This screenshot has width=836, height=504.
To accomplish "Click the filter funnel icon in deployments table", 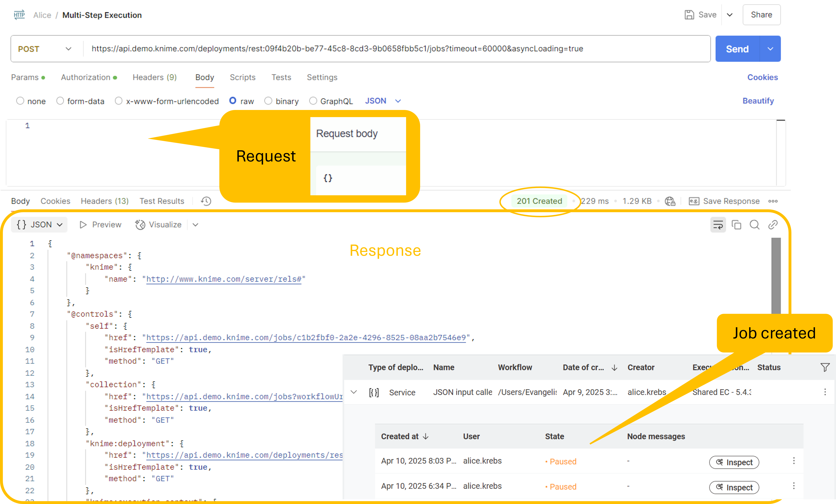I will coord(825,367).
